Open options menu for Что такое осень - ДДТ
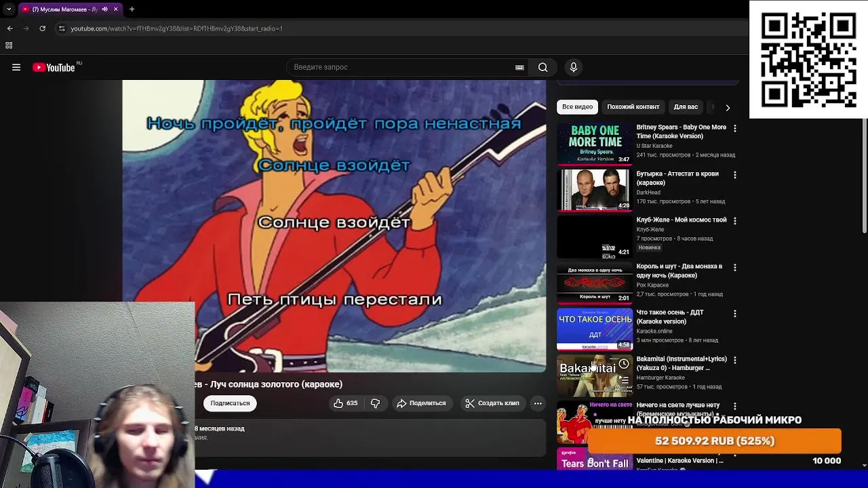 734,314
